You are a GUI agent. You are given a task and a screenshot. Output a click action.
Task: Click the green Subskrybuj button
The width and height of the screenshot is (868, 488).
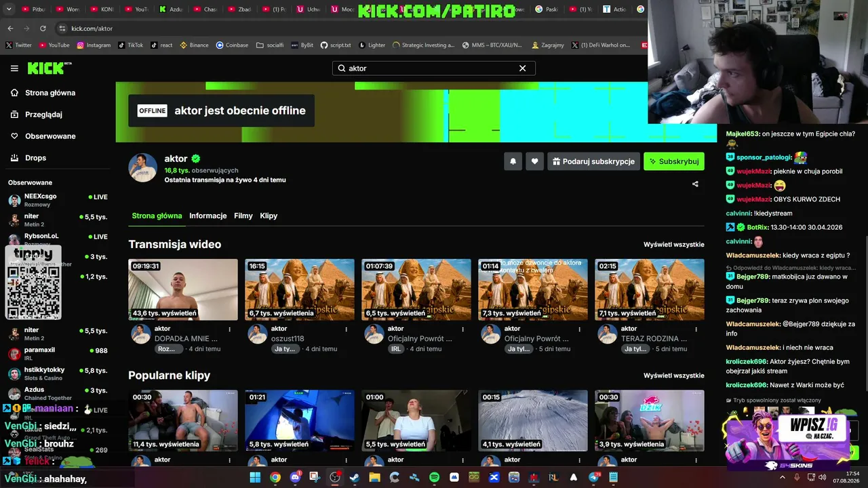674,161
